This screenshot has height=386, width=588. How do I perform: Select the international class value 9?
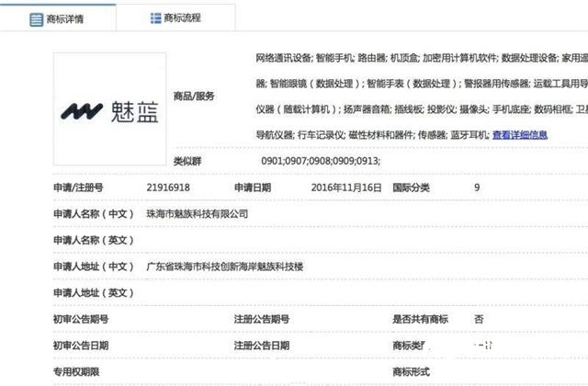point(477,187)
